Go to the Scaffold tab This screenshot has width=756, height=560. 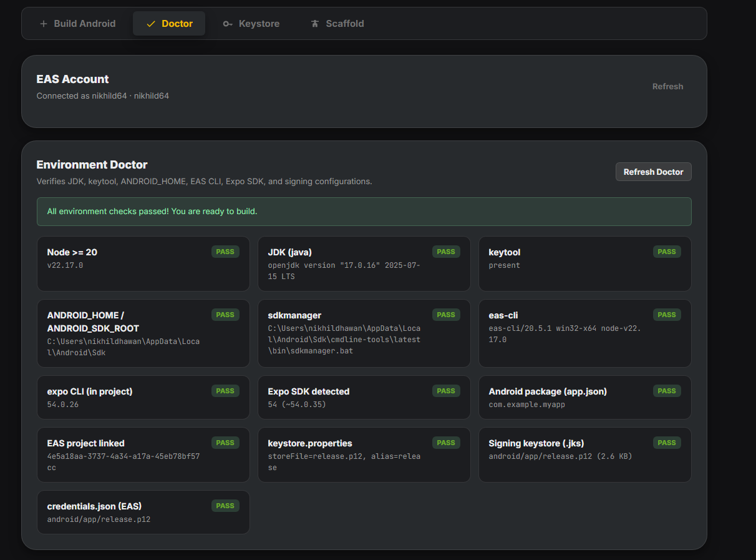337,24
